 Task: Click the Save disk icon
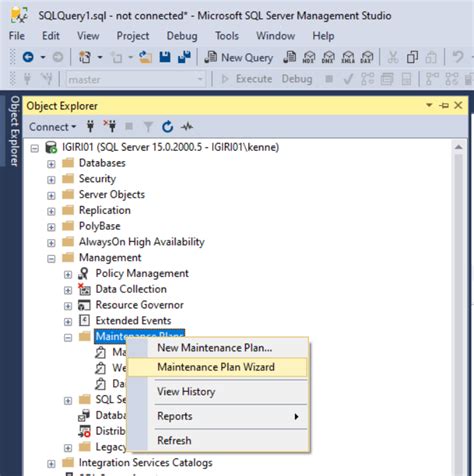(x=165, y=57)
